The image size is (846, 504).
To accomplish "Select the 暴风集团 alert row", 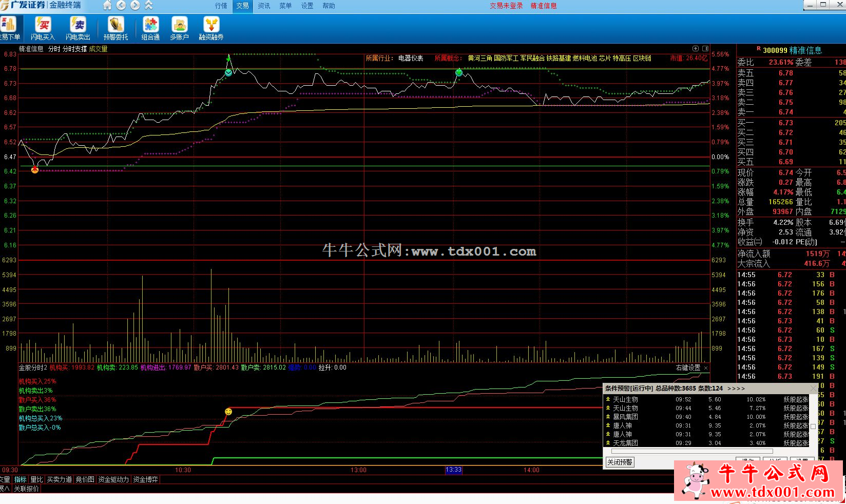I will pos(706,417).
